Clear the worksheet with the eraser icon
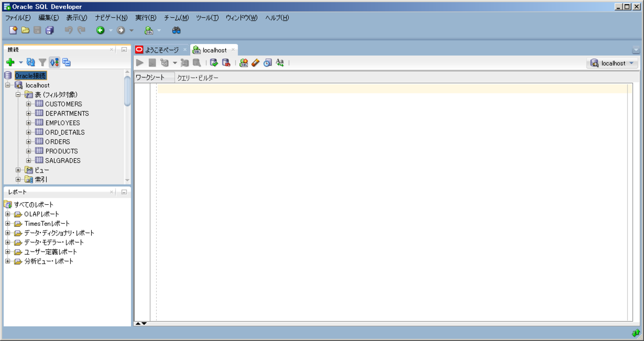644x341 pixels. click(x=255, y=63)
